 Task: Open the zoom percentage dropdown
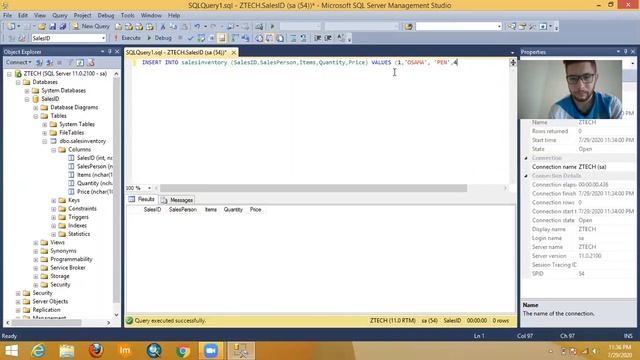pyautogui.click(x=149, y=188)
